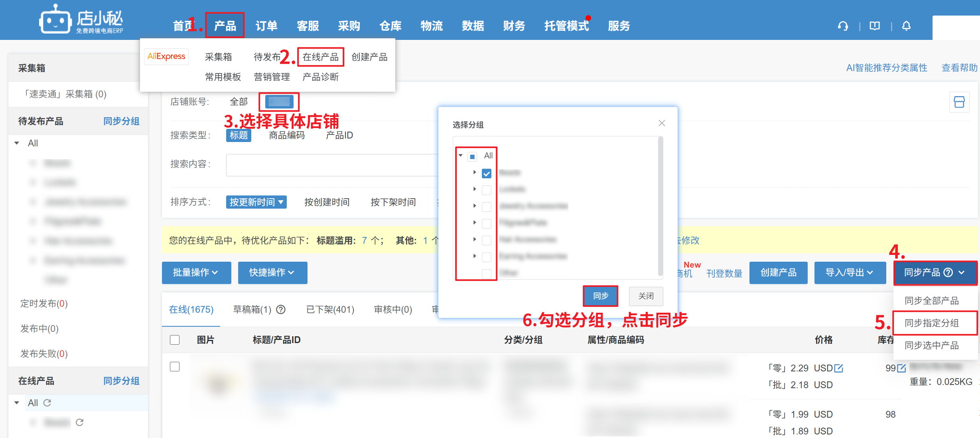Click edit icon next to stock 99
Screen dimensions: 980x438
point(901,368)
